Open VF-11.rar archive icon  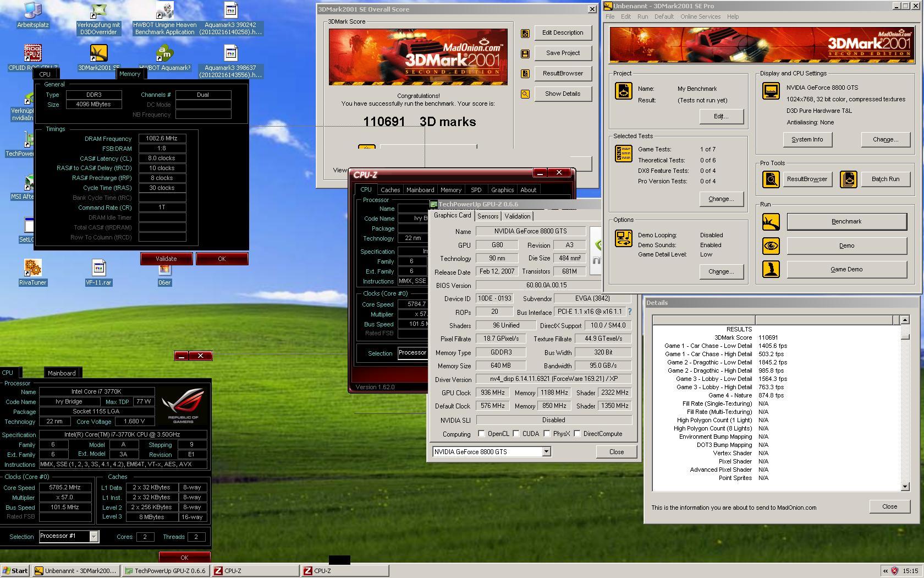(x=99, y=268)
